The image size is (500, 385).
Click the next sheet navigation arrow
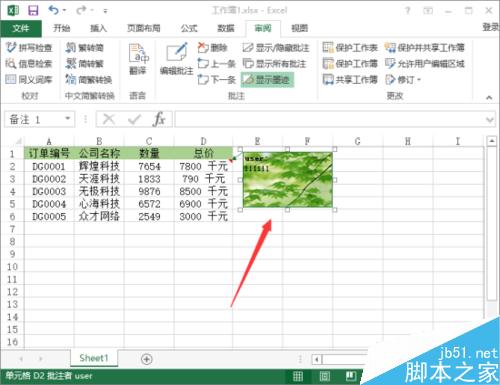click(41, 359)
